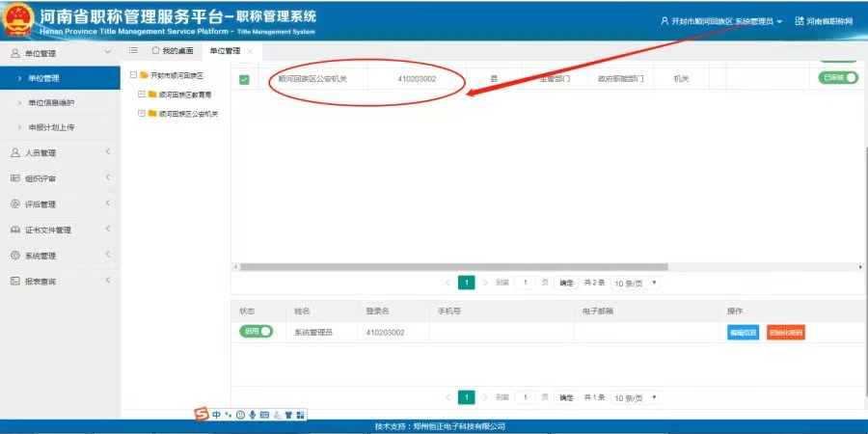Switch to the 我的桌面 tab

point(173,51)
